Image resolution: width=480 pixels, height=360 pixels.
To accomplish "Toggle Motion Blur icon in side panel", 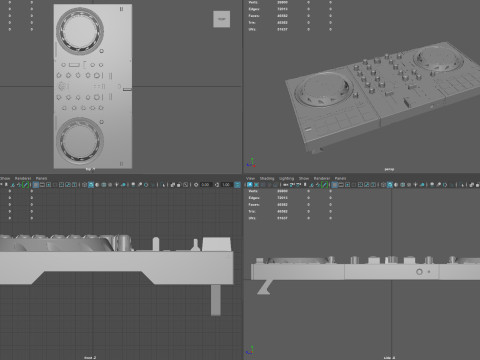I will [439, 185].
